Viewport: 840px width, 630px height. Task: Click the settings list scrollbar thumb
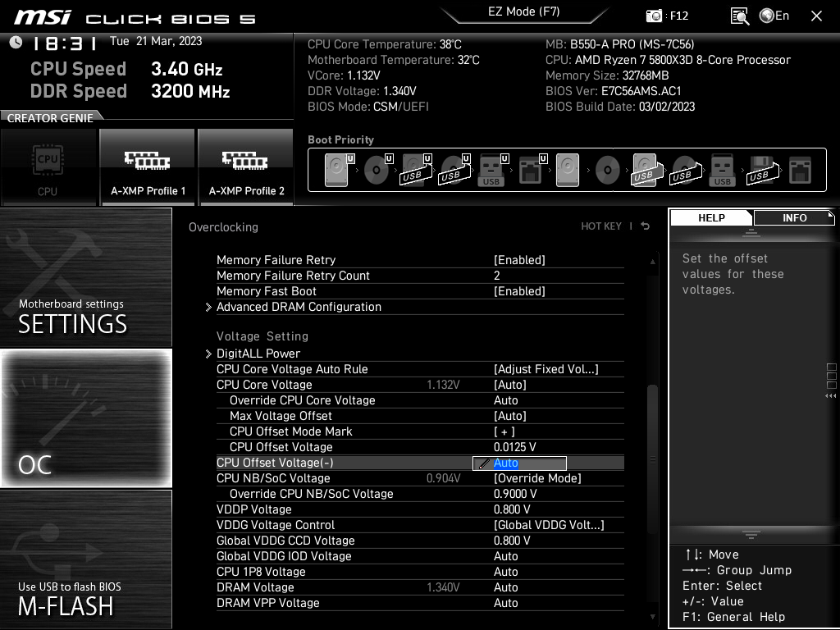point(652,459)
